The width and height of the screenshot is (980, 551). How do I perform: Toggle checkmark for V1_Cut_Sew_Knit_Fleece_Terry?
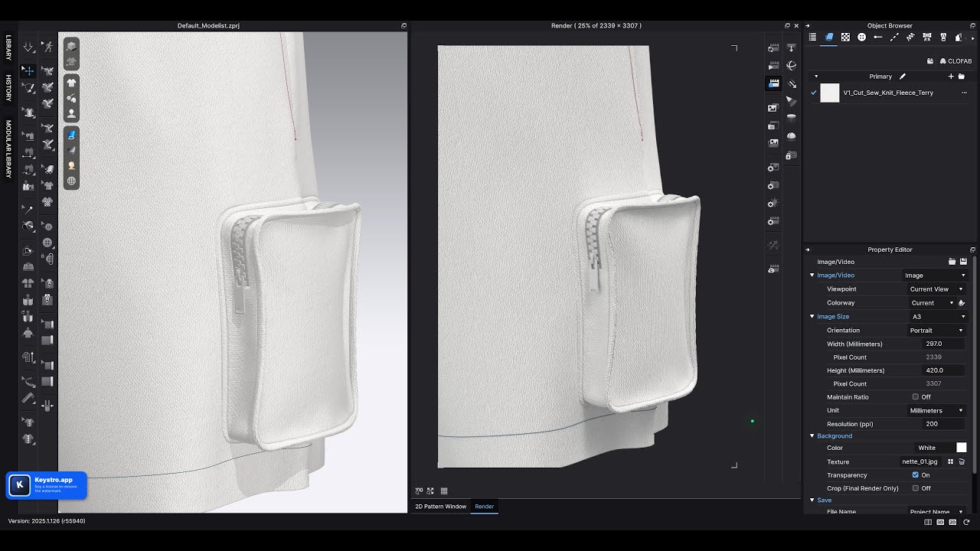[x=814, y=93]
